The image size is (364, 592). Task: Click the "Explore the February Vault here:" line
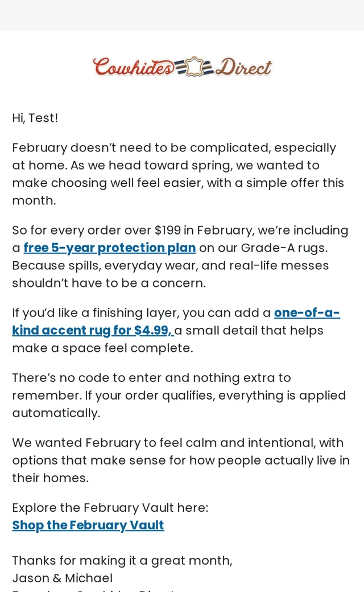110,507
